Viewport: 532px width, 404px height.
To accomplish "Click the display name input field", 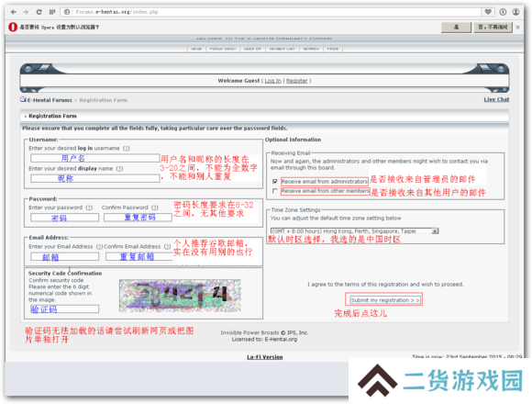I will 95,178.
